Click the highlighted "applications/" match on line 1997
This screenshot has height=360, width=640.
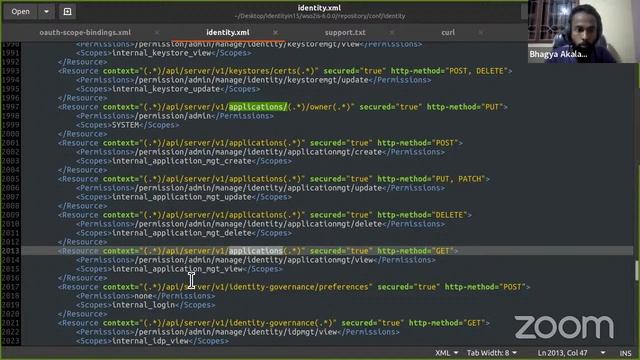tap(258, 107)
